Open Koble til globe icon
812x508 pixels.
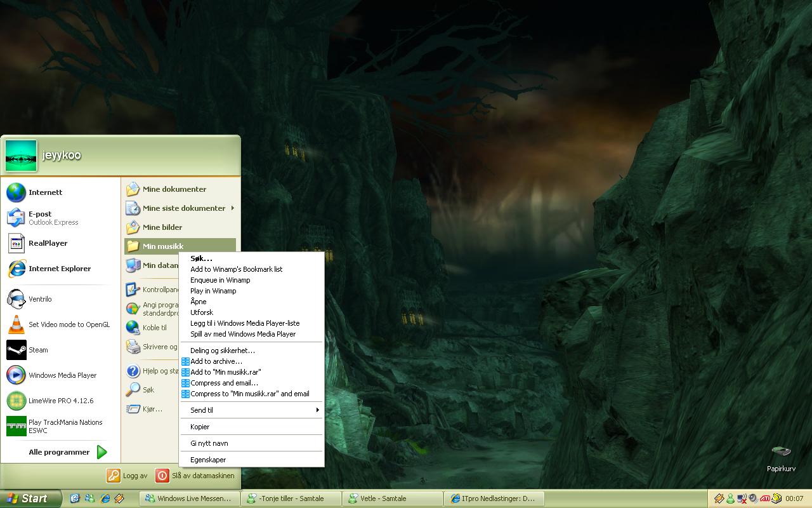tap(133, 328)
